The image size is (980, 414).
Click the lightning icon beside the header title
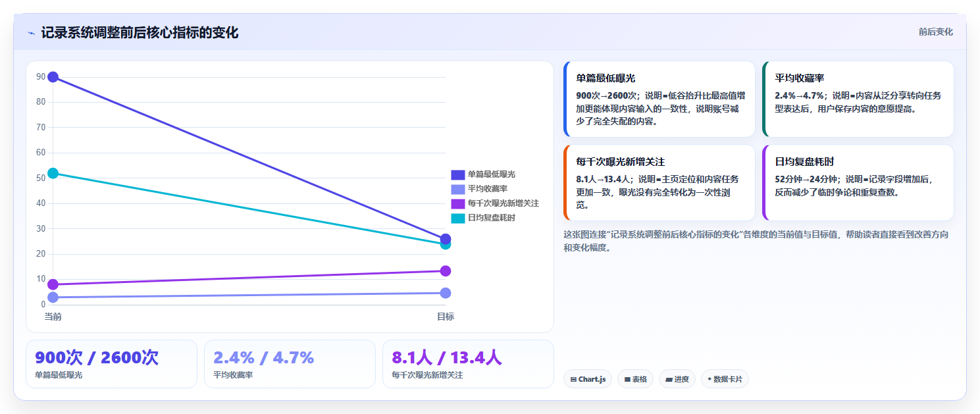[x=31, y=33]
